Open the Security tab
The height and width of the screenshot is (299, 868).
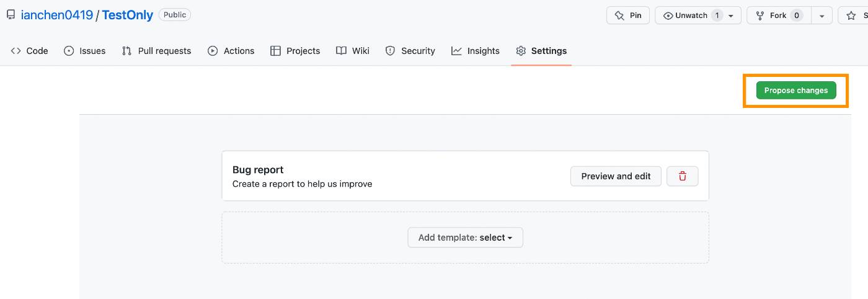(x=410, y=51)
